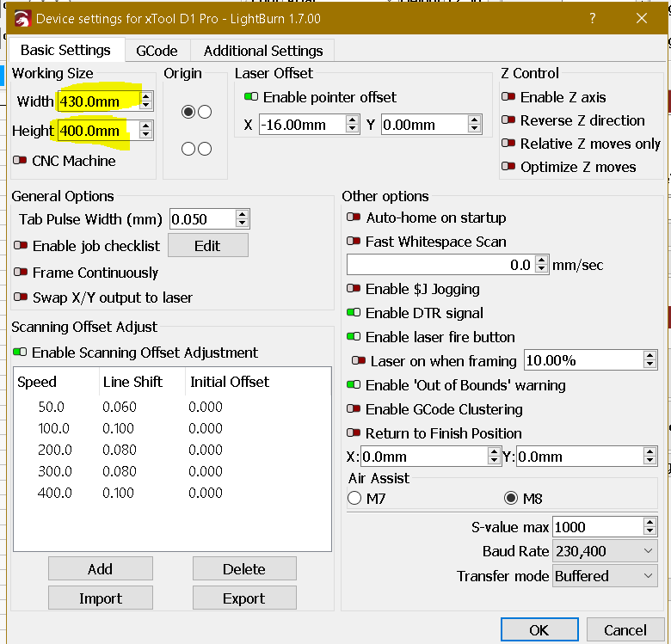The width and height of the screenshot is (671, 644).
Task: Click the help question mark button
Action: tap(592, 18)
